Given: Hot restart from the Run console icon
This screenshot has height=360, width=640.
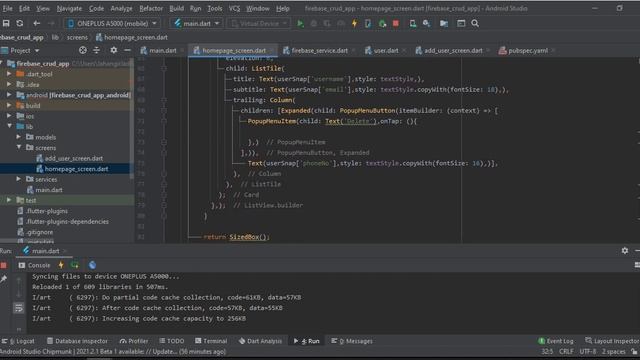Looking at the screenshot, I should (75, 265).
